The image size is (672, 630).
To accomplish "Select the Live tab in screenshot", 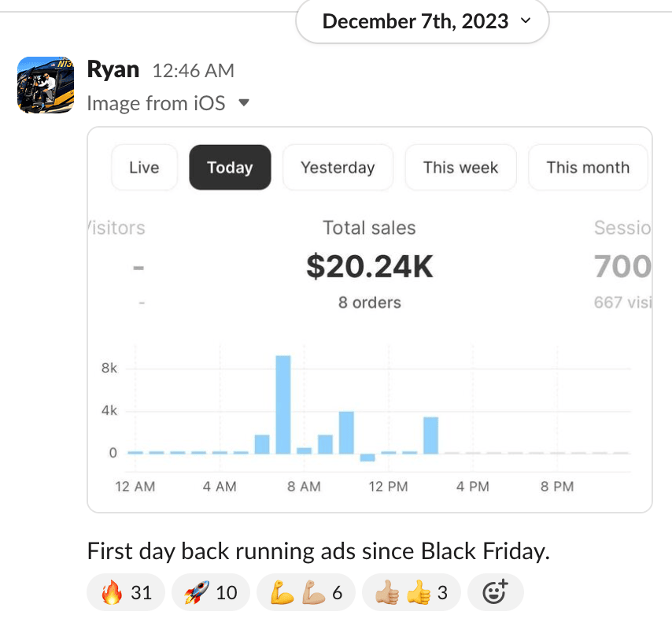I will pos(144,168).
